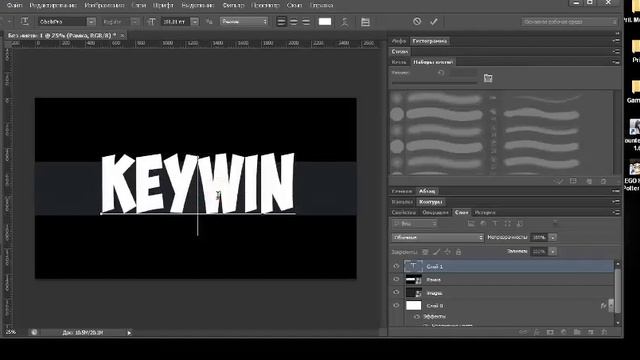Filter layers by shape layers icon

click(x=507, y=224)
